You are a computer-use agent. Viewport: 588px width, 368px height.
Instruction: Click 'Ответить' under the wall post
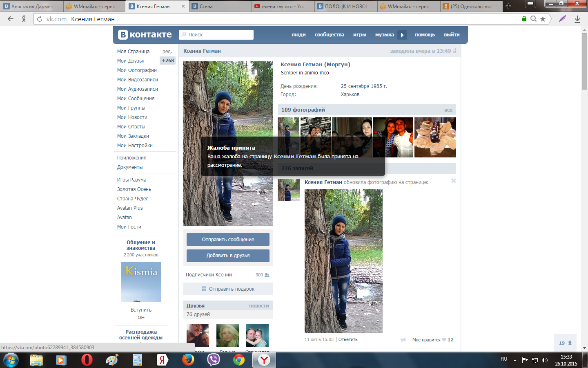[348, 340]
